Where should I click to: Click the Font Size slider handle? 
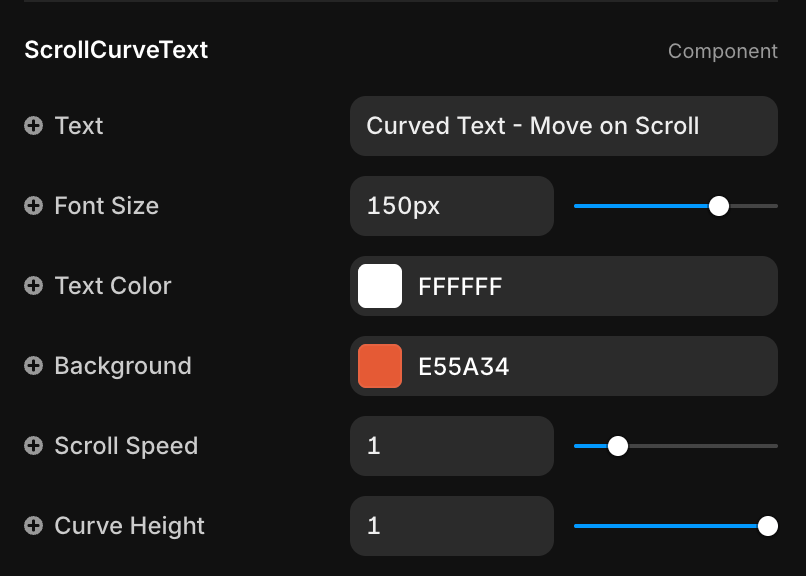[719, 206]
